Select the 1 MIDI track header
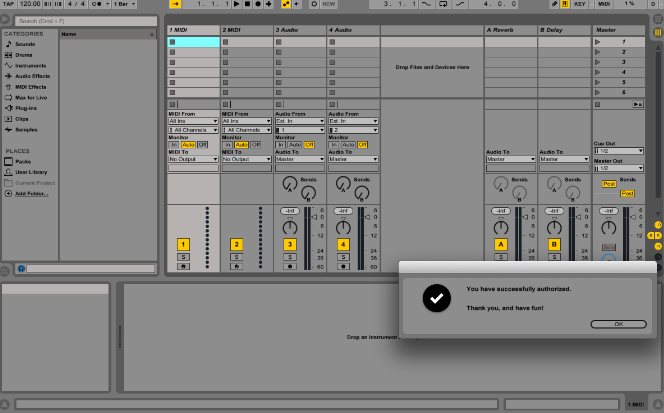This screenshot has width=664, height=413. pyautogui.click(x=194, y=30)
